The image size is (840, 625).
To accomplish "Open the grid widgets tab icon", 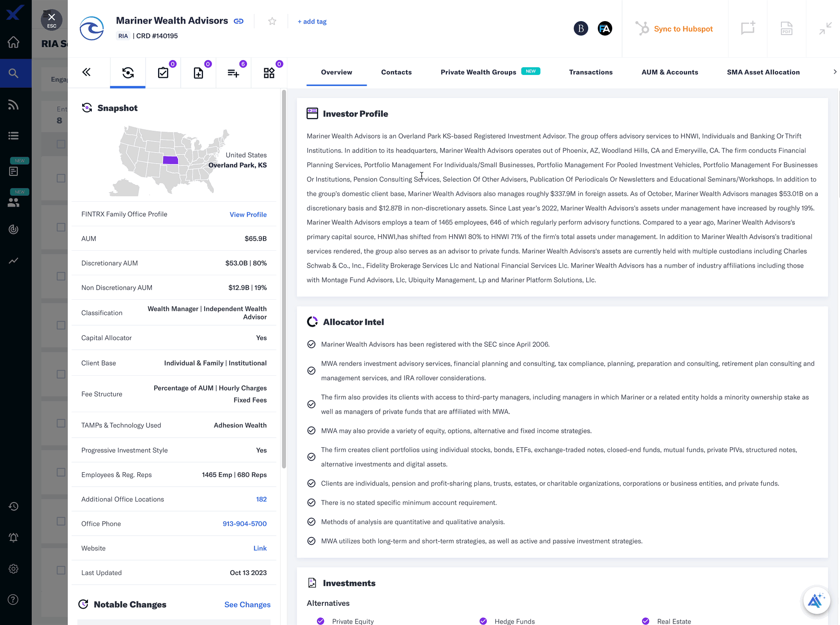I will pyautogui.click(x=269, y=73).
